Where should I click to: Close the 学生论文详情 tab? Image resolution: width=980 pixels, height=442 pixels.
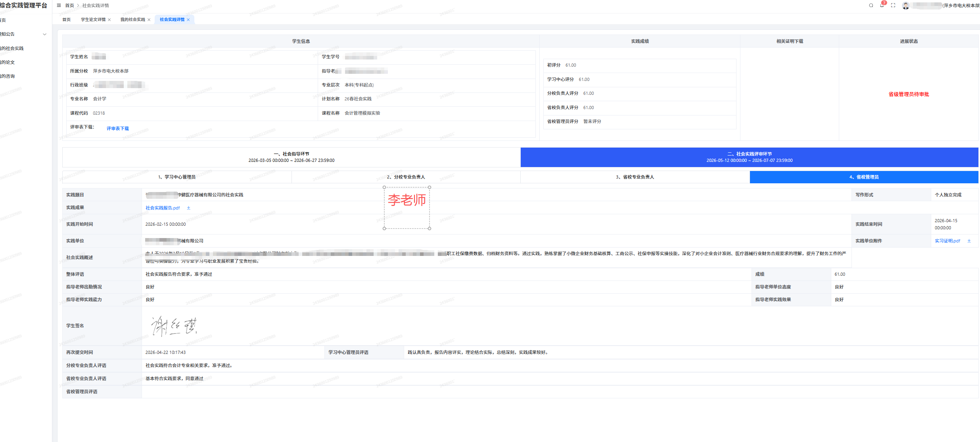[109, 20]
